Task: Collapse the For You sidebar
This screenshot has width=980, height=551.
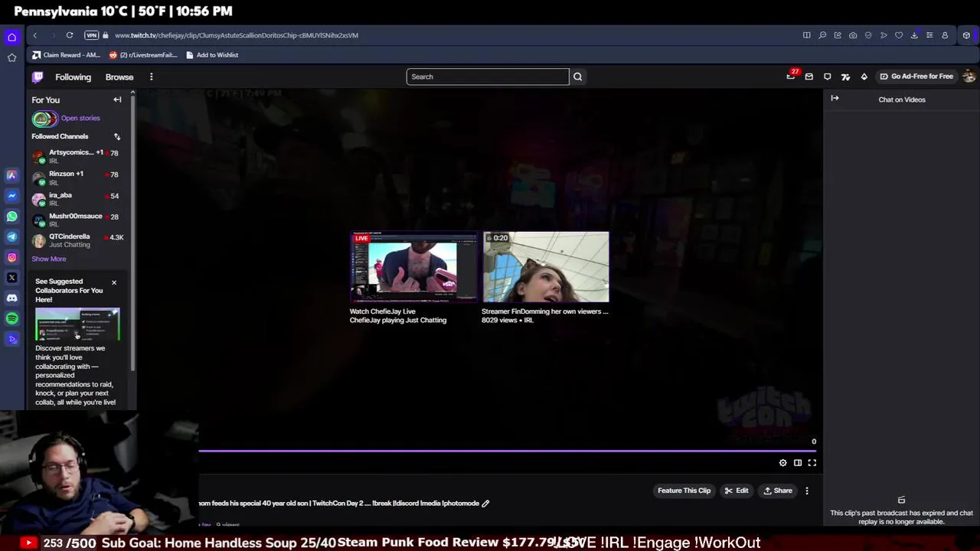Action: click(x=117, y=99)
